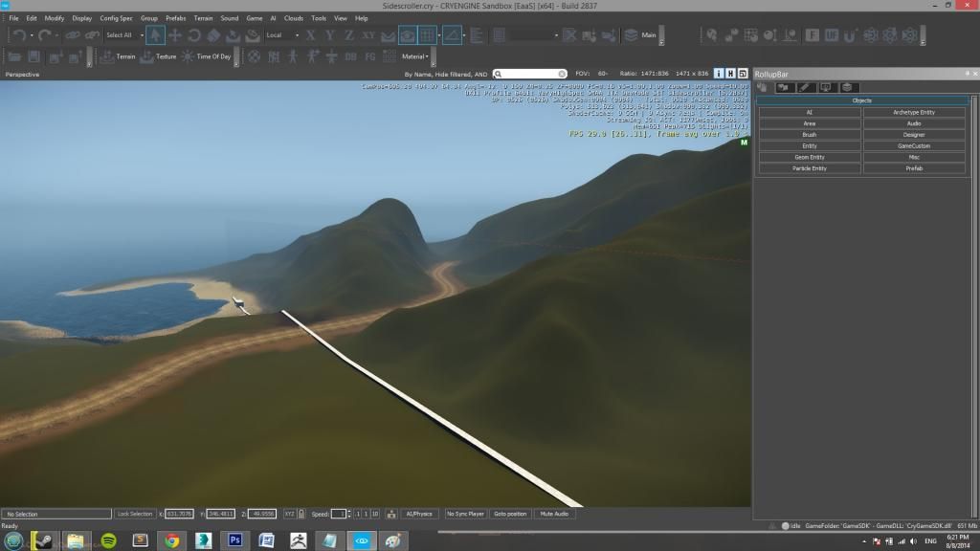980x551 pixels.
Task: Toggle snap to grid button
Action: (x=428, y=35)
